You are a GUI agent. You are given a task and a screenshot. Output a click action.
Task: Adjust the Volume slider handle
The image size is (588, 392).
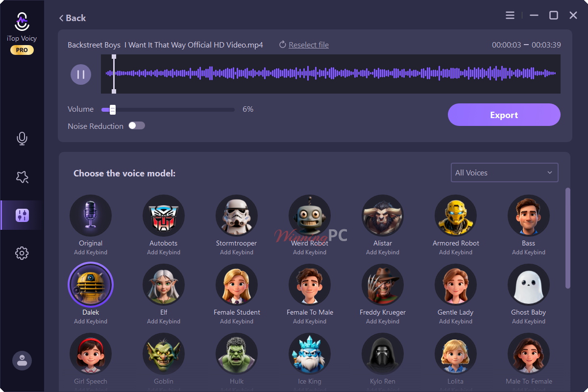tap(113, 109)
